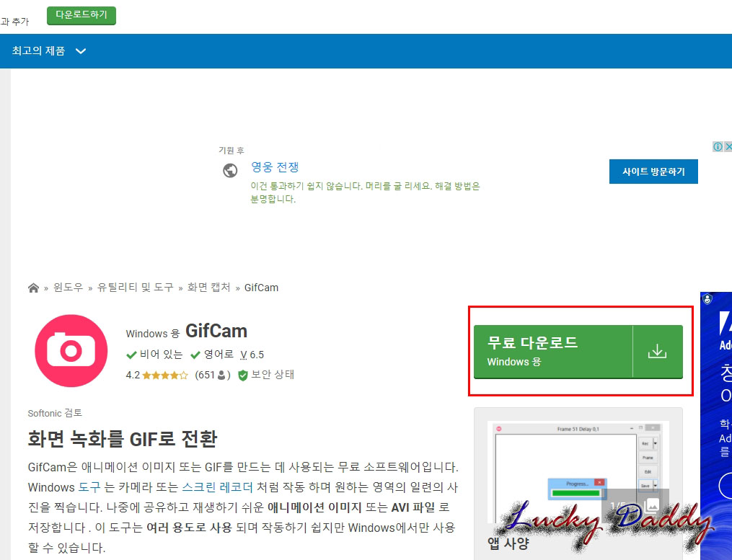Click the 영어로 language label
This screenshot has height=560, width=732.
click(213, 355)
